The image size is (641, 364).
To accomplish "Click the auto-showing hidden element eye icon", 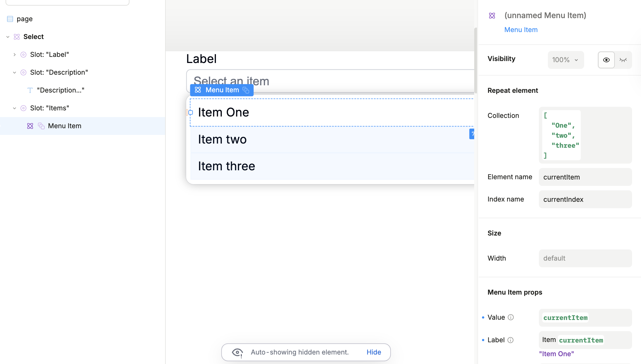I will [x=237, y=352].
